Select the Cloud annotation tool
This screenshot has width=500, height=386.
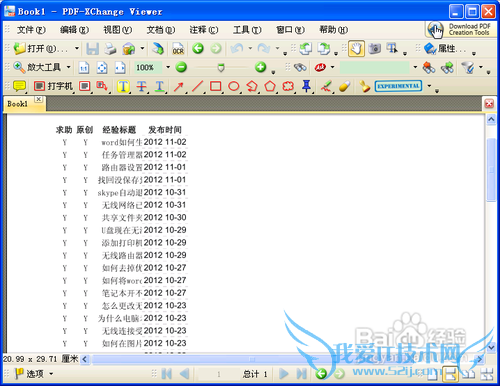[288, 86]
